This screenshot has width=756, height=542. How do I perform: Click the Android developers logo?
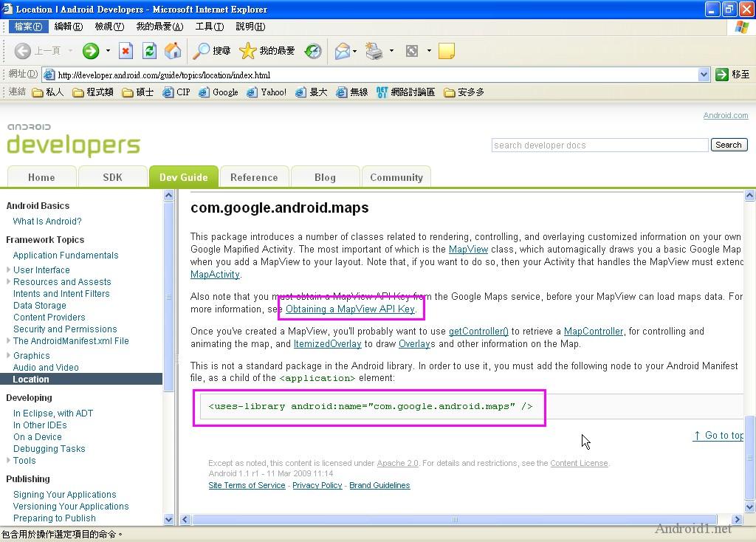73,140
